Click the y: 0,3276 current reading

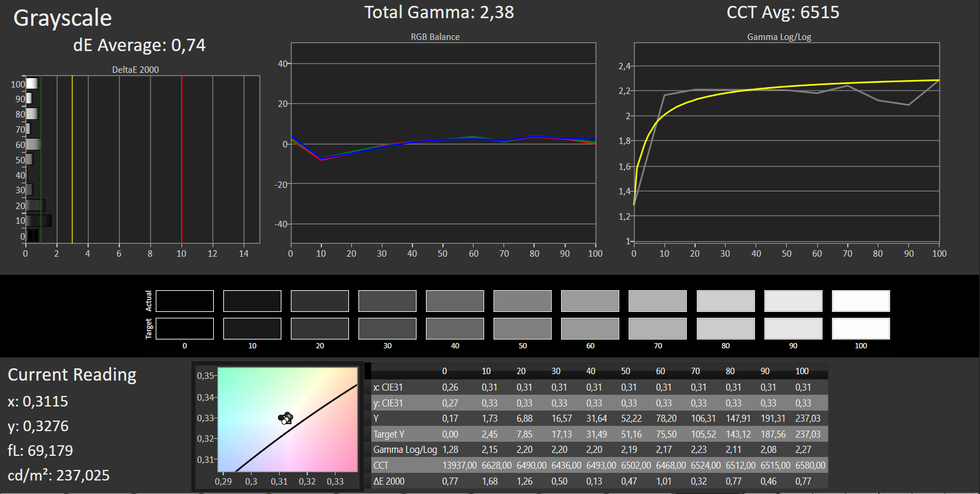(x=38, y=426)
